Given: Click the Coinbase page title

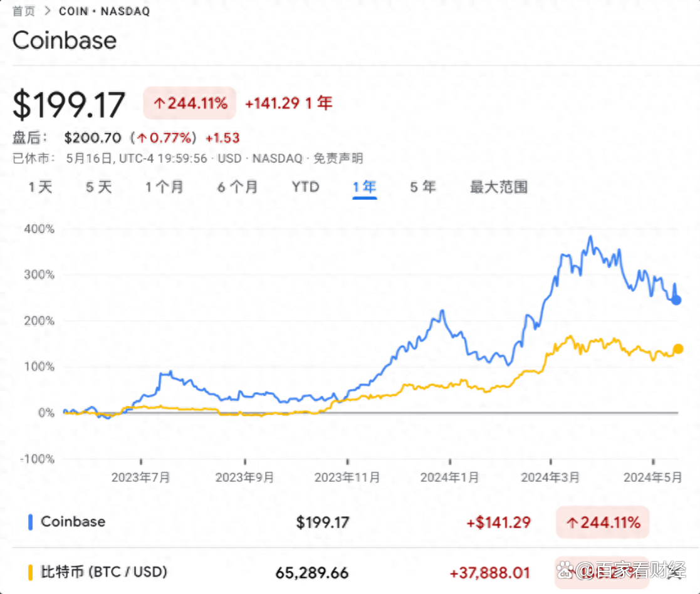Looking at the screenshot, I should tap(65, 41).
